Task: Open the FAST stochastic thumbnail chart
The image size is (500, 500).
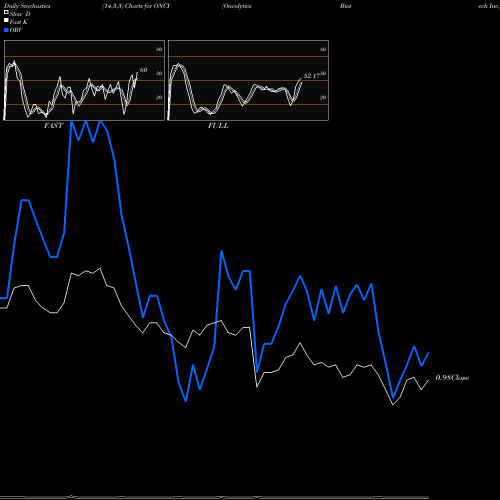Action: [84, 80]
